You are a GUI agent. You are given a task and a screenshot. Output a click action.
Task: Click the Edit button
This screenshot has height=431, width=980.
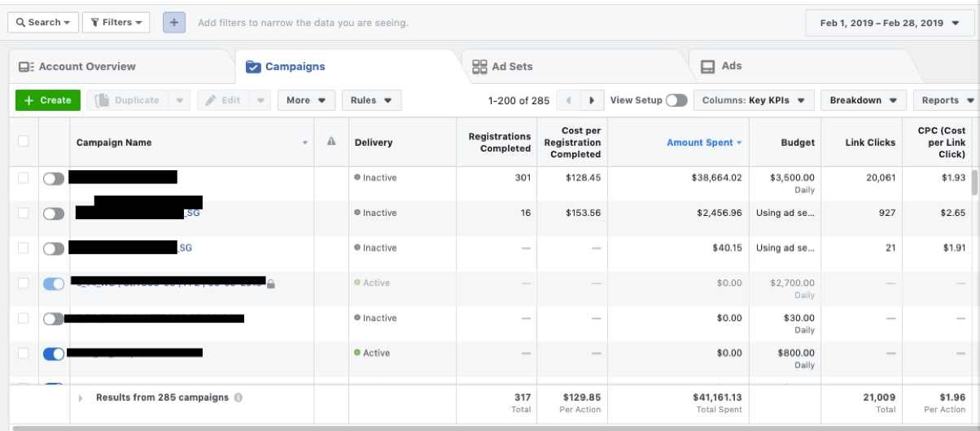point(222,100)
